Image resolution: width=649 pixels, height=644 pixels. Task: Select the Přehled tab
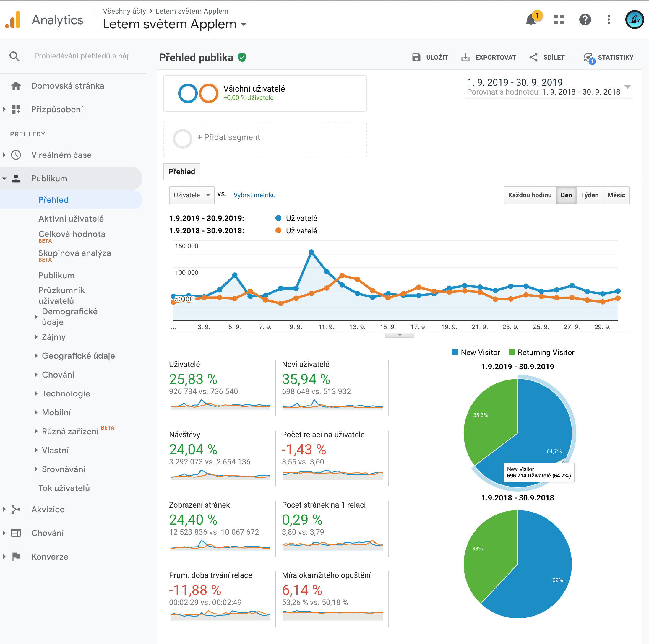pyautogui.click(x=181, y=172)
